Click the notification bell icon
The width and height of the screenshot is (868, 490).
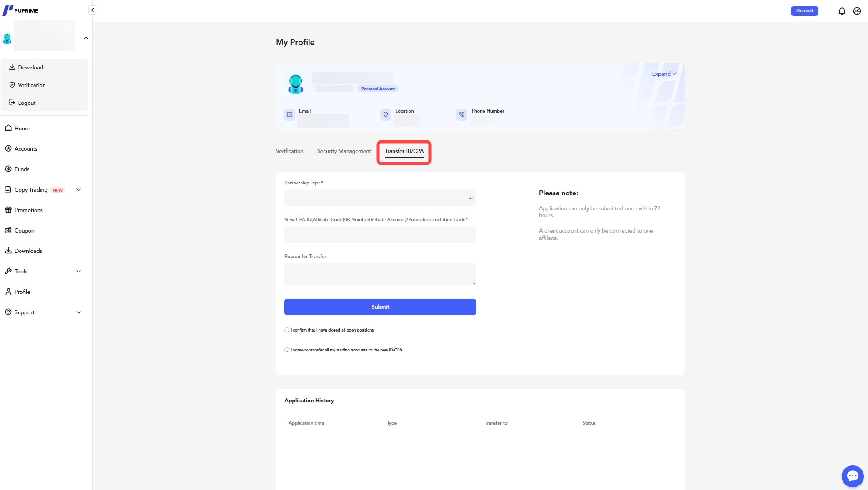click(842, 11)
